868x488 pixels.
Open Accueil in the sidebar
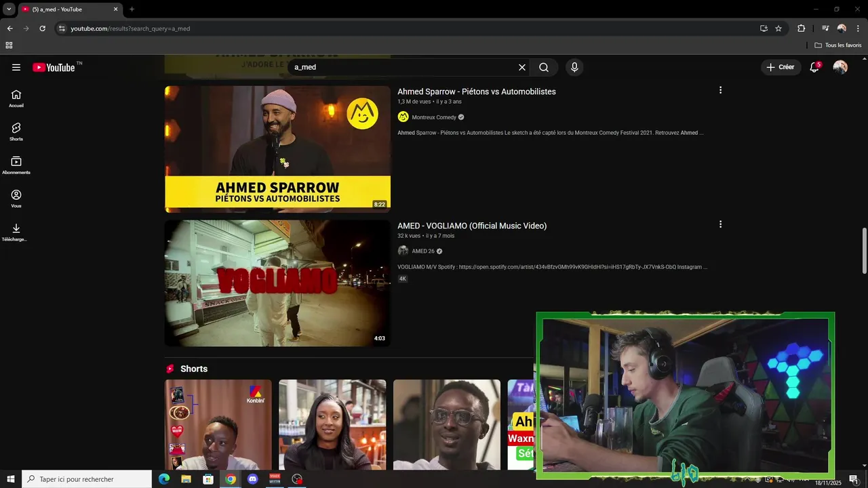pos(16,99)
